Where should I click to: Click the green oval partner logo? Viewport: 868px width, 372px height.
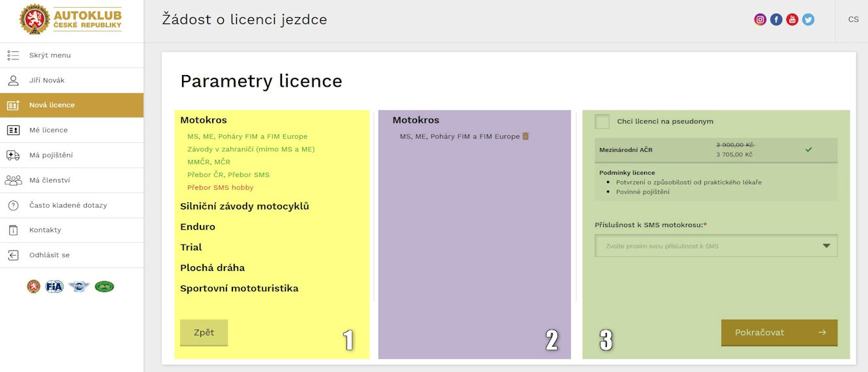click(104, 287)
